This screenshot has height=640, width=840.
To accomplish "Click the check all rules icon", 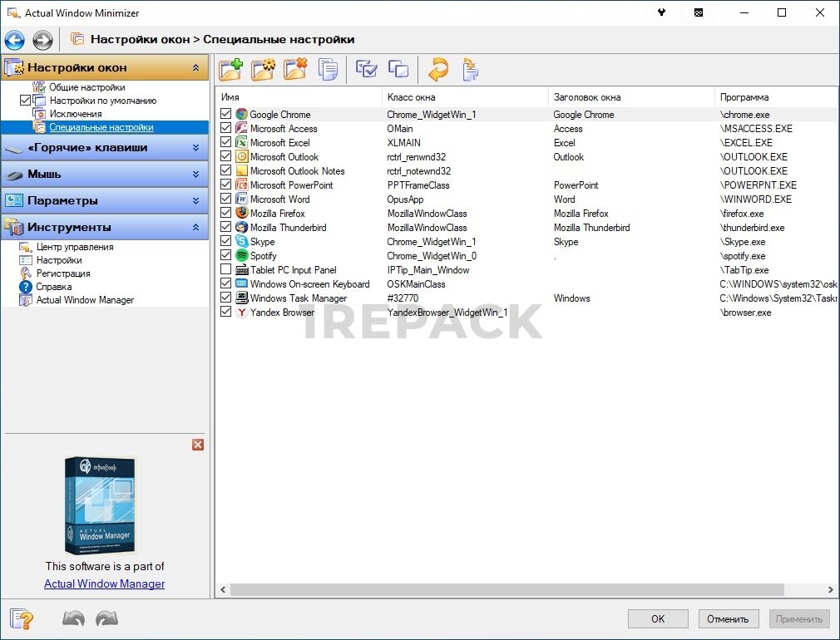I will 366,69.
